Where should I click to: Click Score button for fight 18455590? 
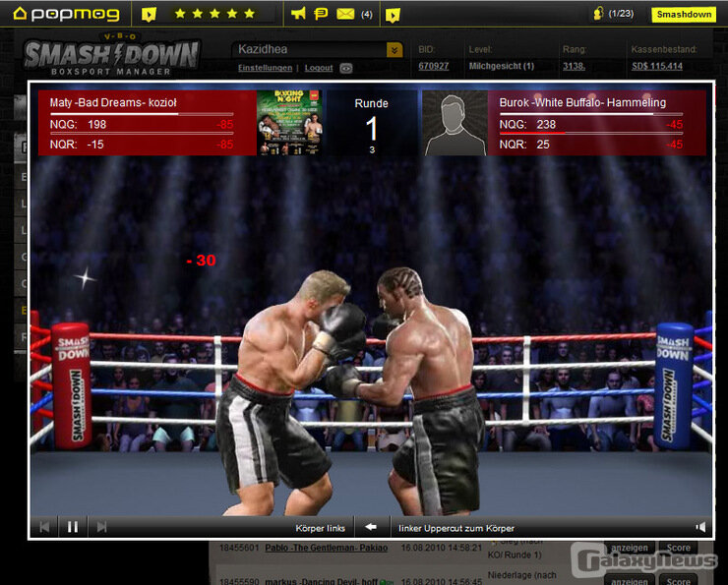point(679,581)
